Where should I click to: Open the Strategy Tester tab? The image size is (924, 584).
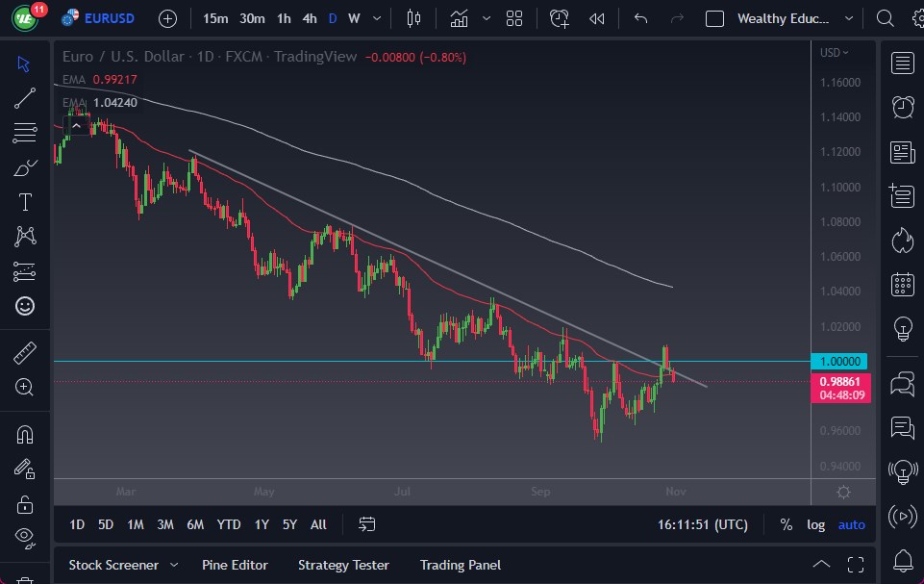pos(343,565)
